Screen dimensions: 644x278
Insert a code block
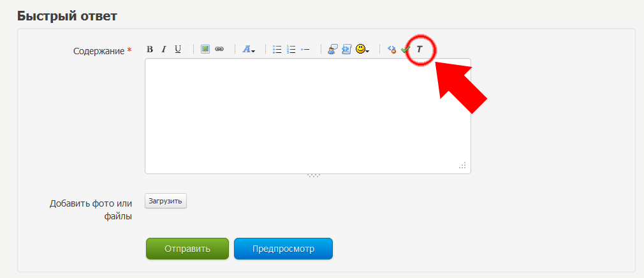(x=347, y=49)
